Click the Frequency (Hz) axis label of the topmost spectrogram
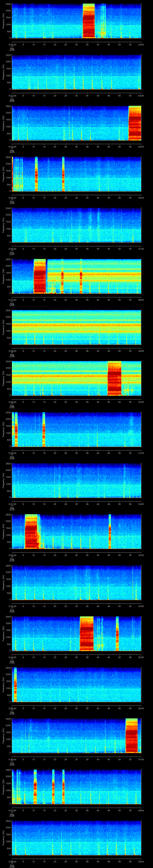Screen dimensions: 153x868 [x=3, y=21]
